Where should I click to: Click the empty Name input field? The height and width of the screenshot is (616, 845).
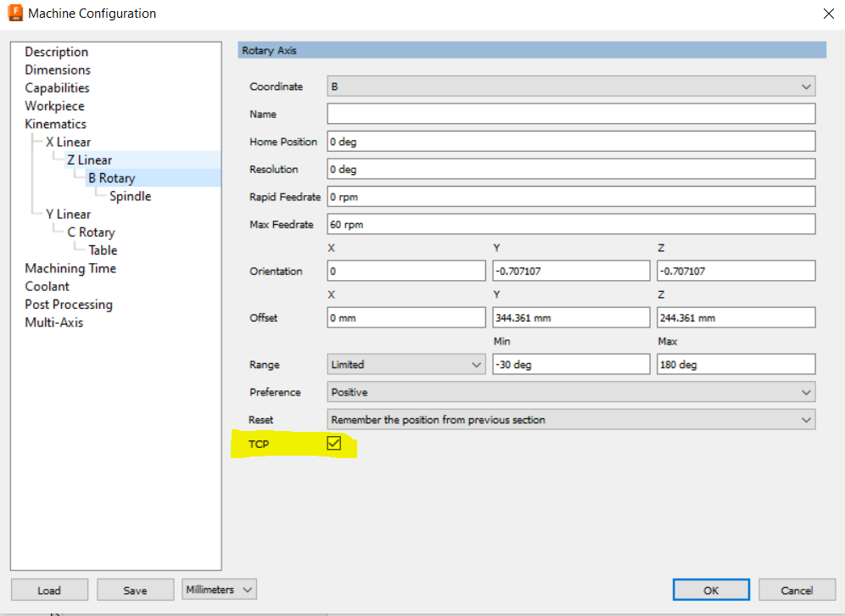pos(570,114)
